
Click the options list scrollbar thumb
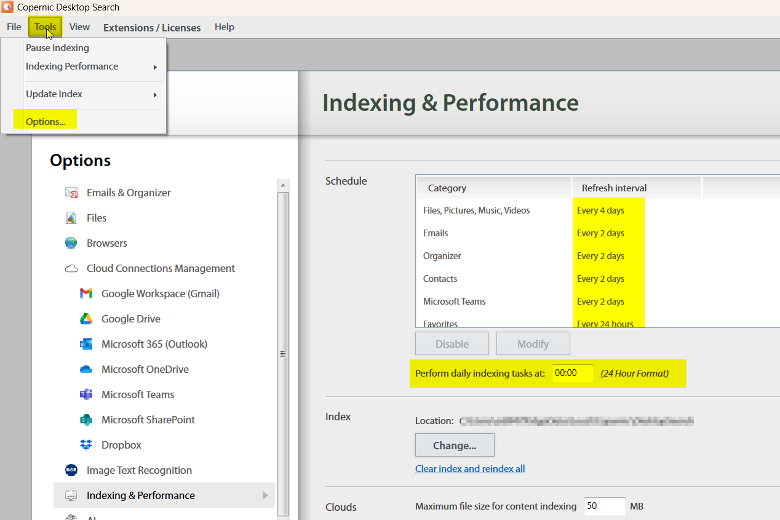pyautogui.click(x=283, y=354)
